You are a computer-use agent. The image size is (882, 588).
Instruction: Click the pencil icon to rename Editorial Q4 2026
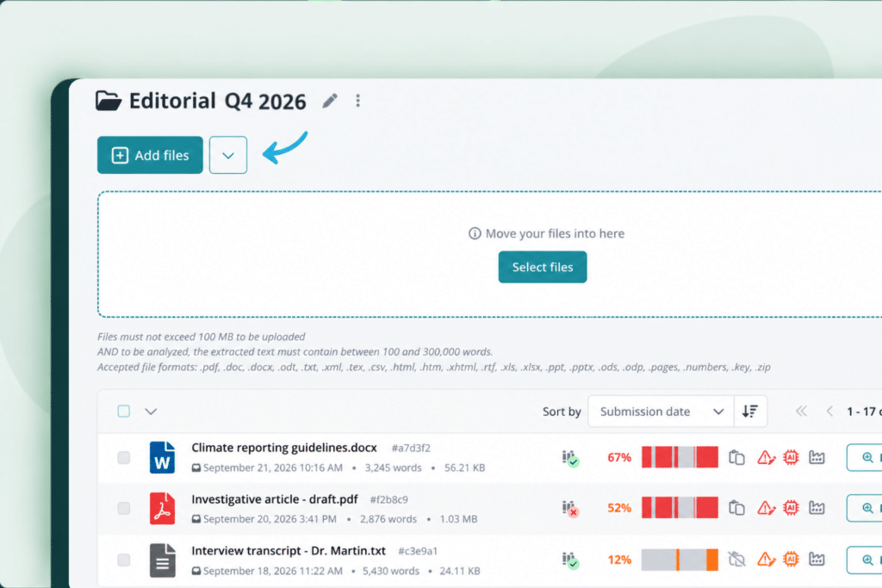coord(330,101)
